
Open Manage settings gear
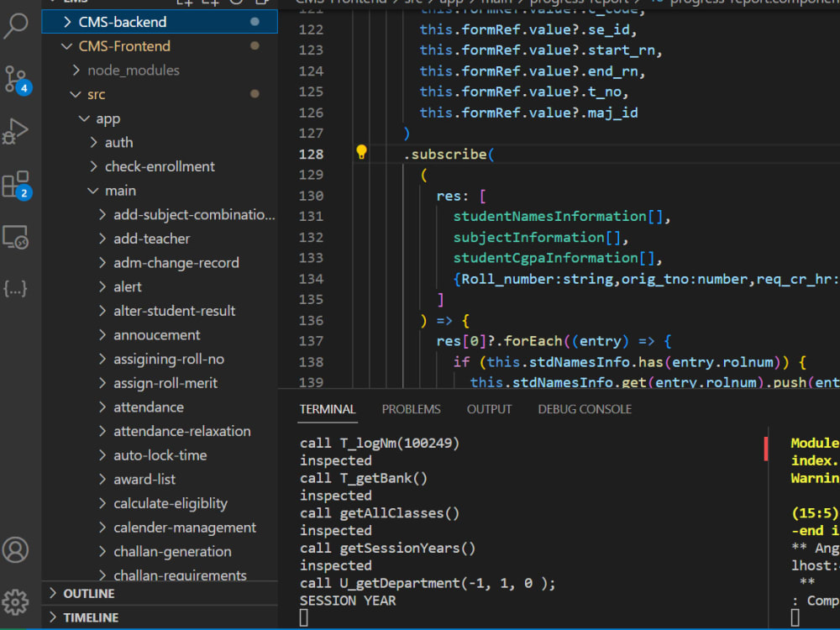click(17, 601)
